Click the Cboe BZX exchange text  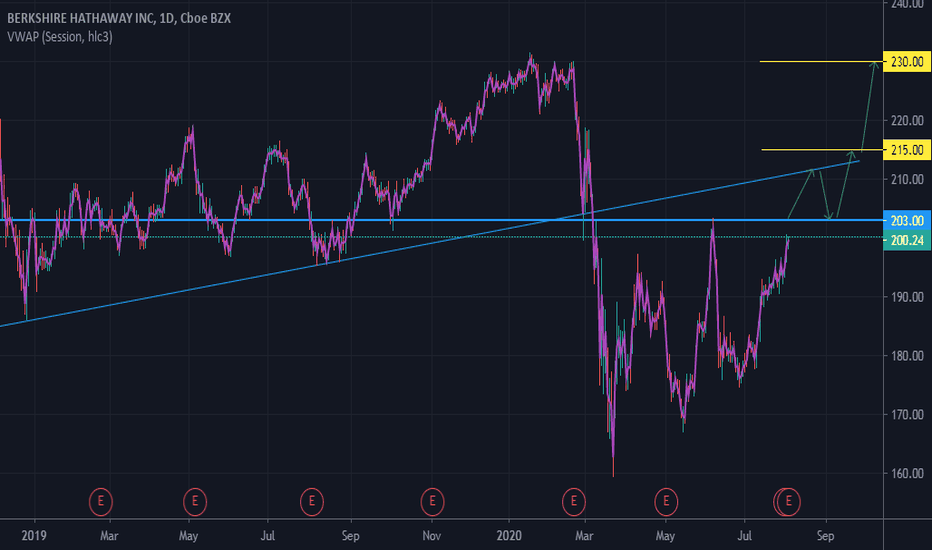205,18
